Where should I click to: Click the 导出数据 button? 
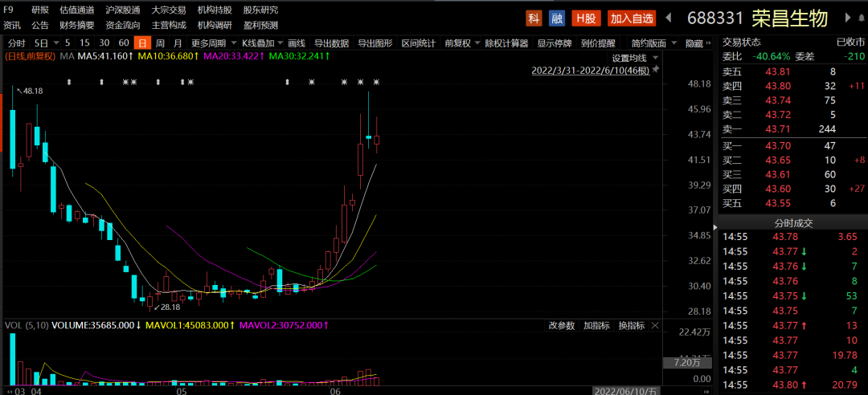click(331, 43)
